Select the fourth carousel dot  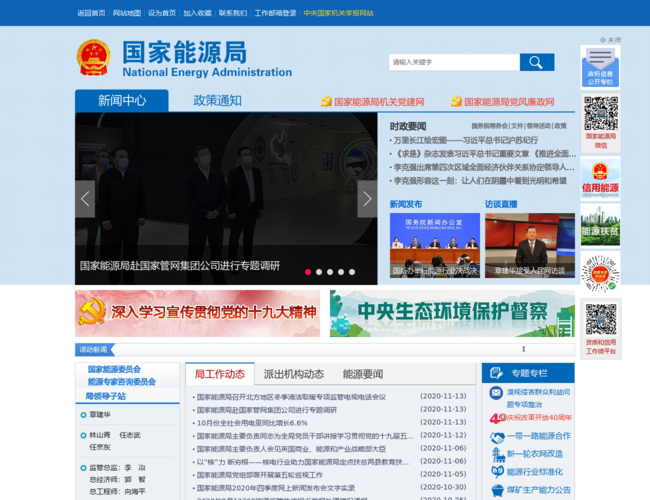click(341, 272)
